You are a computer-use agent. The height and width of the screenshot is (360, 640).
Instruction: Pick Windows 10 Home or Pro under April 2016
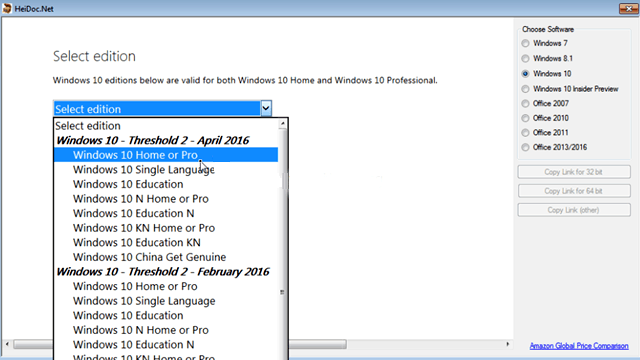click(166, 155)
